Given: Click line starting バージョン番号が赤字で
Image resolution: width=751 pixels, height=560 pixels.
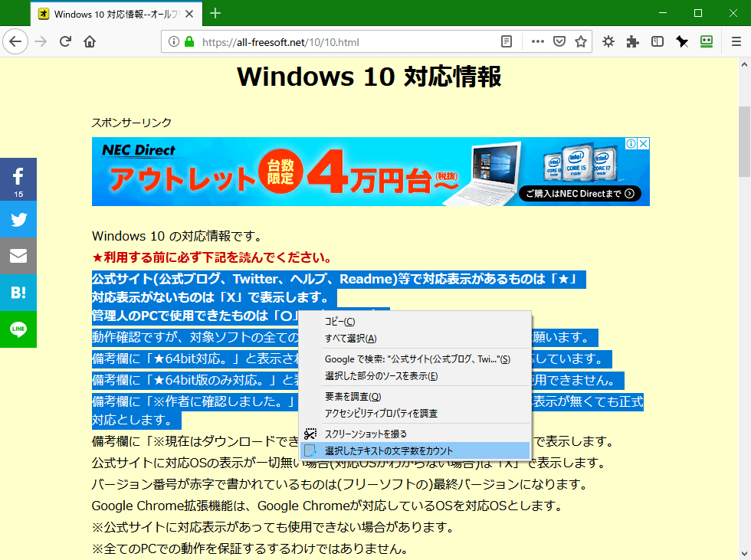Looking at the screenshot, I should 340,484.
